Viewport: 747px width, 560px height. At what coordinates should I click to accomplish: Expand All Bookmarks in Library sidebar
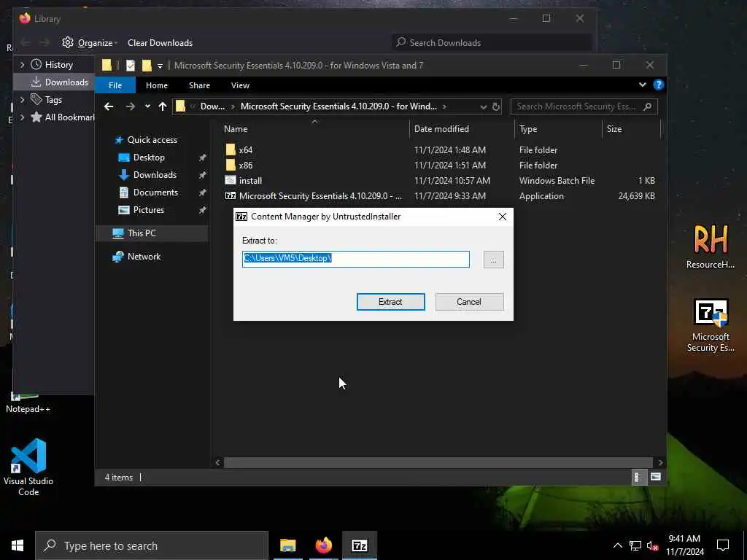point(22,117)
